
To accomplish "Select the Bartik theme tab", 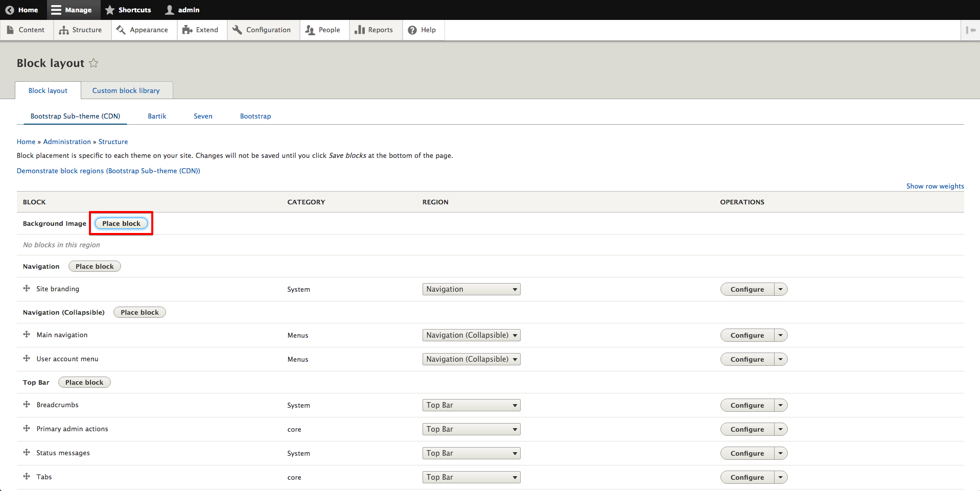I will point(157,116).
